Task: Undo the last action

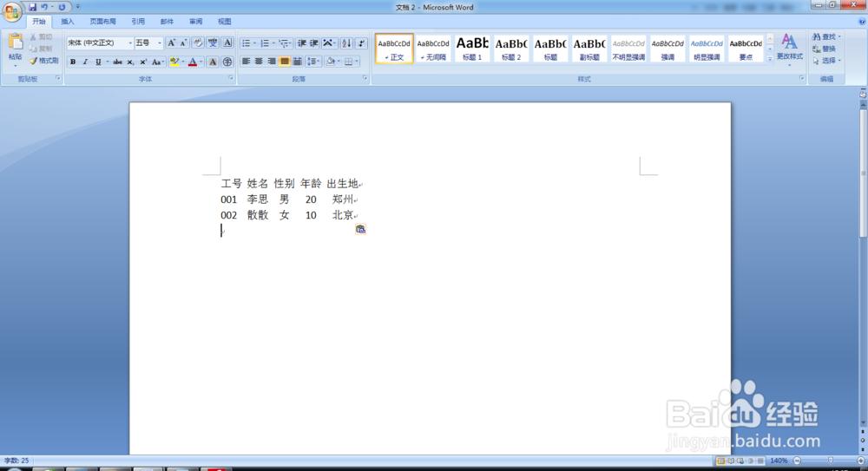Action: coord(44,7)
